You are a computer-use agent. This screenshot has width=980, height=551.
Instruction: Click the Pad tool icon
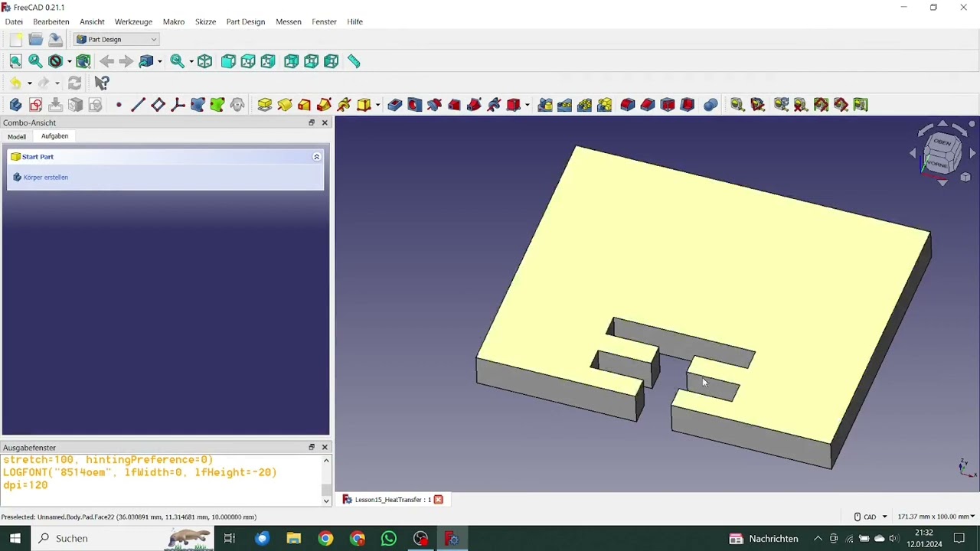click(x=265, y=105)
